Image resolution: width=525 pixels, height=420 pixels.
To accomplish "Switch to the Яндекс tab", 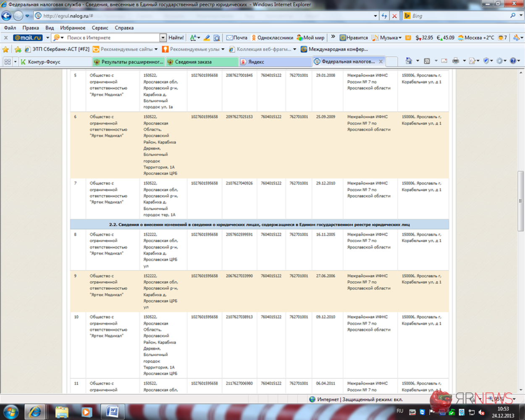I will (276, 62).
